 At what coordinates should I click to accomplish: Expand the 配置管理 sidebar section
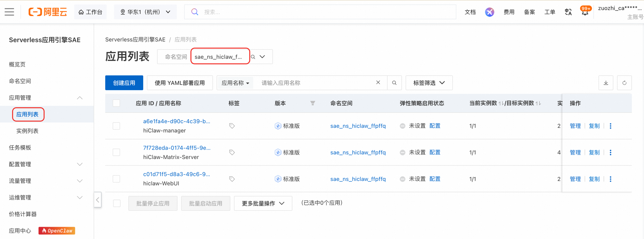click(80, 164)
